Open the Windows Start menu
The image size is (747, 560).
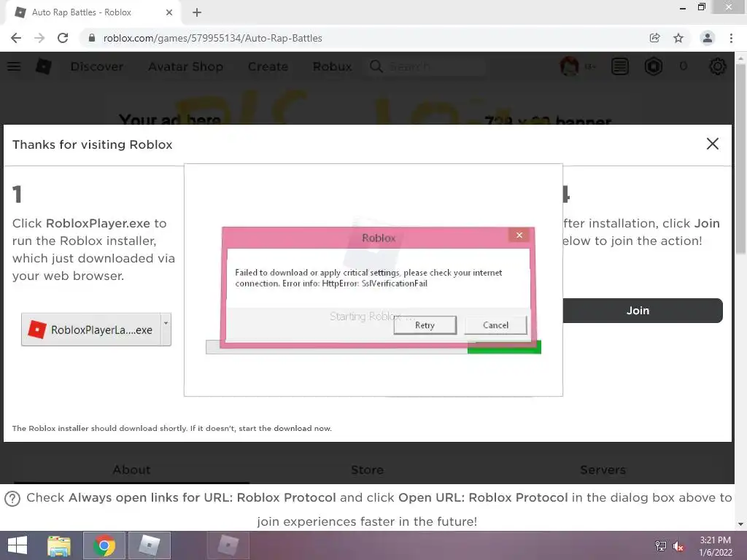point(18,545)
